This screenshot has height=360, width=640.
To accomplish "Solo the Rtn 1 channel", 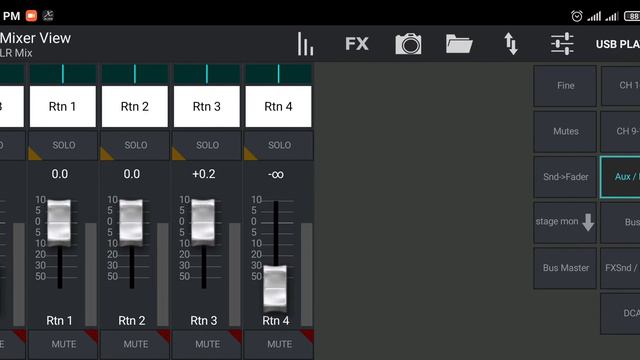I will tap(63, 145).
